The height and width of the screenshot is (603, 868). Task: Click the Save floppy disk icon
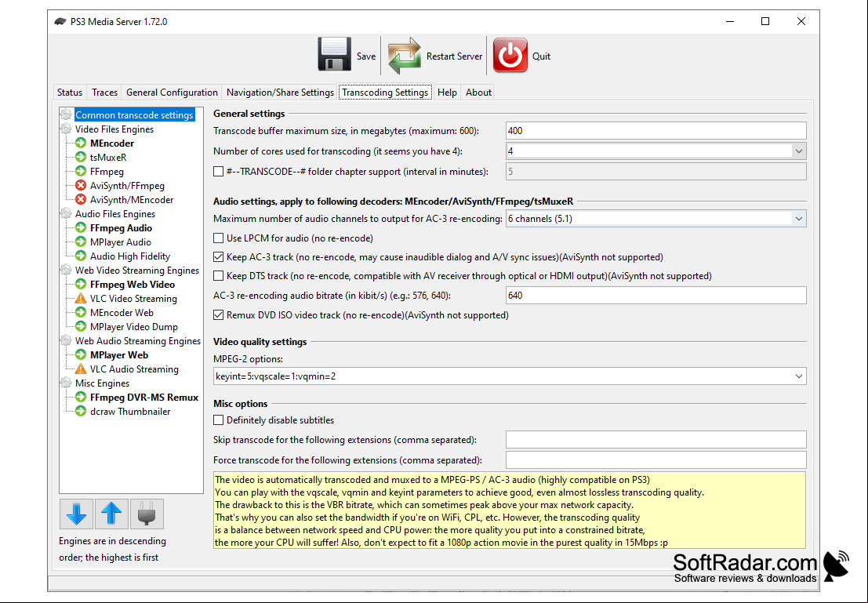[334, 55]
